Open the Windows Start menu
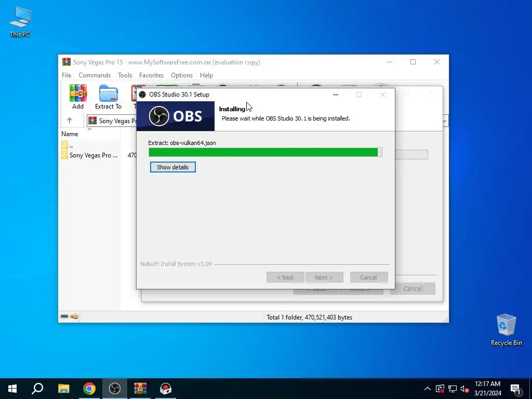 click(x=12, y=389)
